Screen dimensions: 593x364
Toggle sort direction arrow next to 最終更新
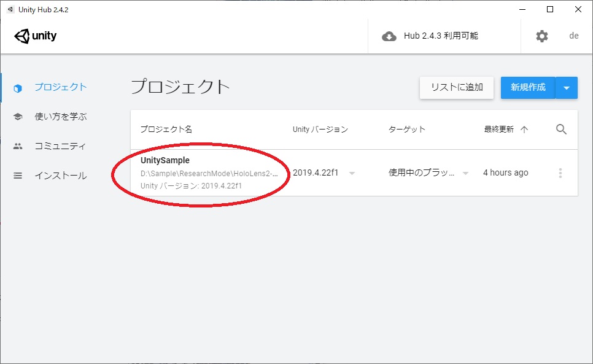[x=524, y=130]
